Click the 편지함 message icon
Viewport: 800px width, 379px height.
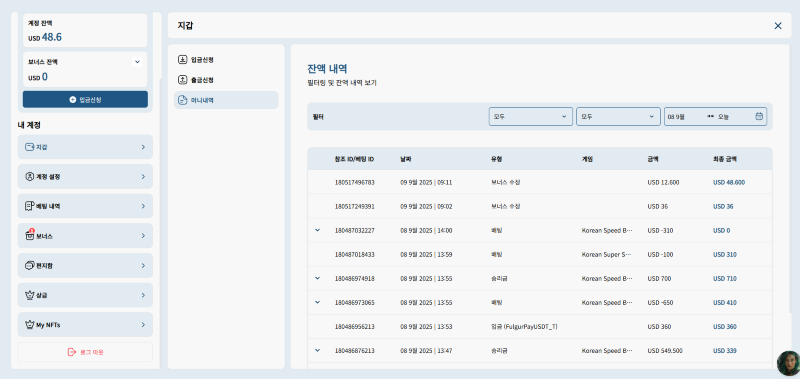point(30,265)
